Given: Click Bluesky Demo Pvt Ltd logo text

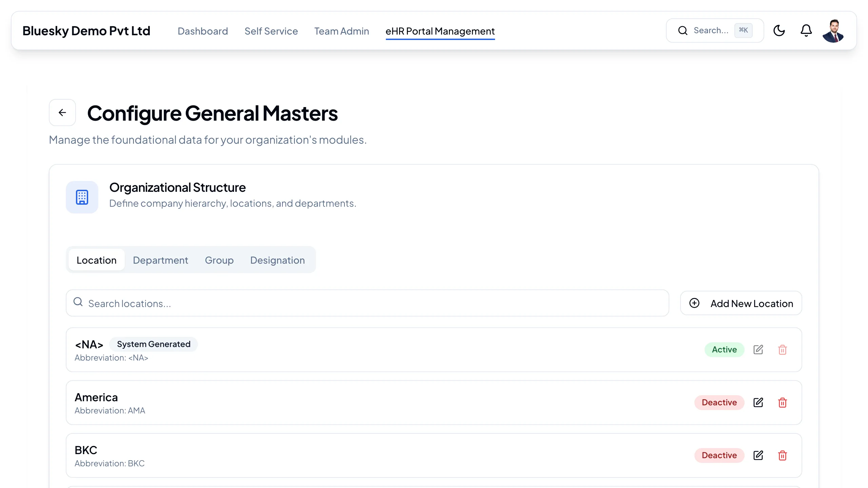Looking at the screenshot, I should pyautogui.click(x=86, y=31).
